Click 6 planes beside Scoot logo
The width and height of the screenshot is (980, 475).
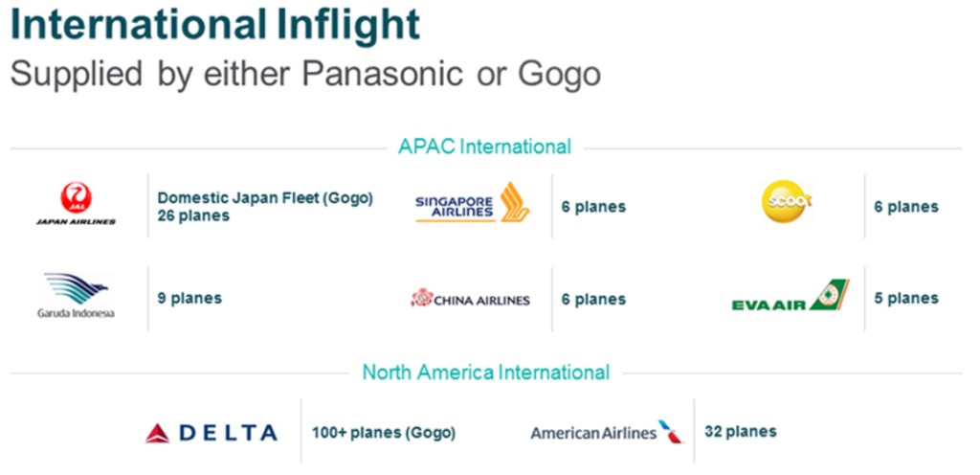pyautogui.click(x=906, y=207)
